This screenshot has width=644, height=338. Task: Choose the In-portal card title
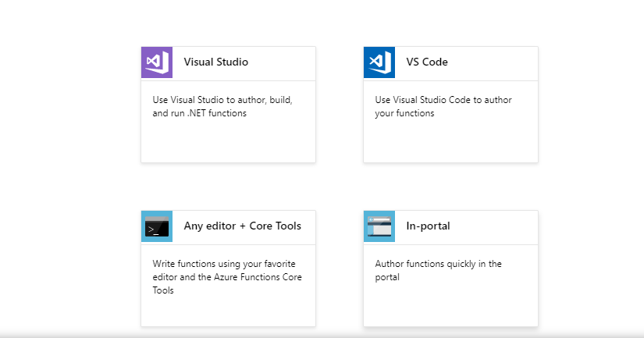[x=428, y=226]
